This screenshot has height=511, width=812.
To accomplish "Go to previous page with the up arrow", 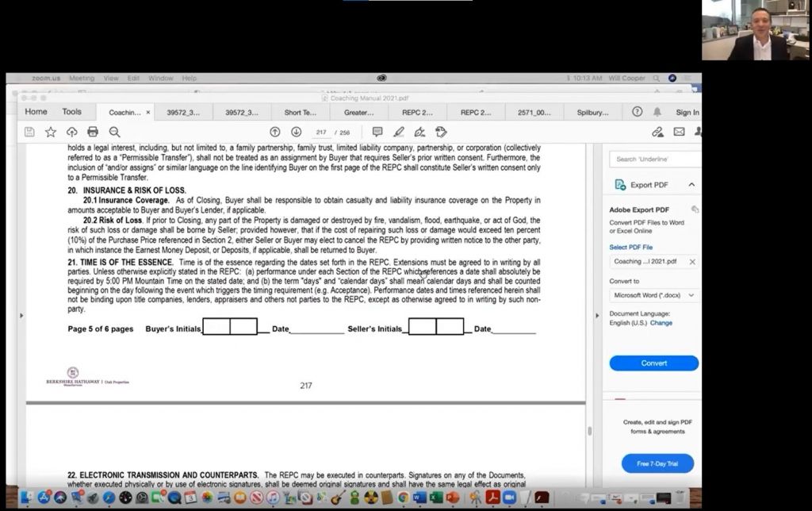I will tap(275, 132).
